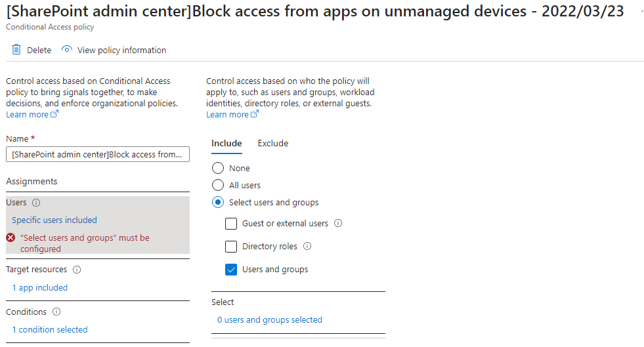Select the None radio button
644x347 pixels.
click(218, 168)
